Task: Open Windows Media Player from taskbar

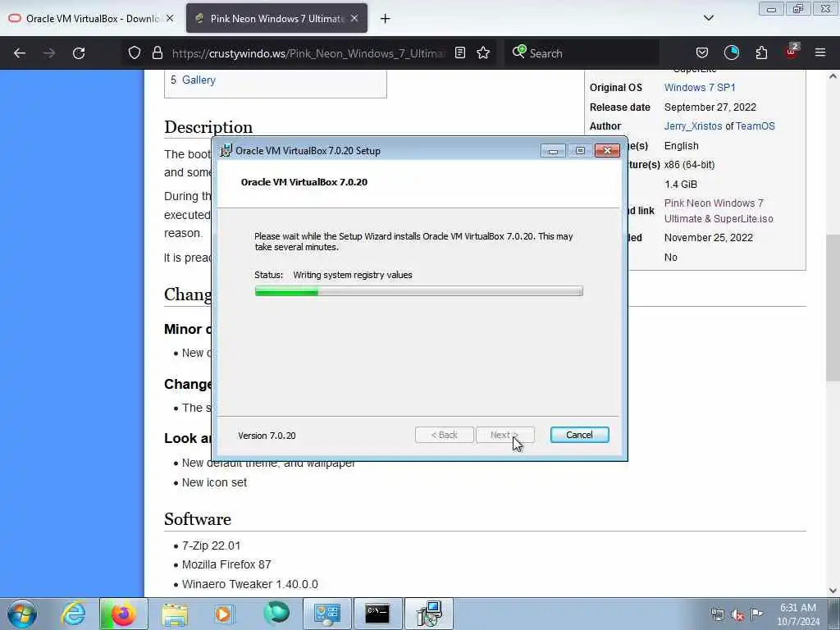Action: pyautogui.click(x=224, y=614)
